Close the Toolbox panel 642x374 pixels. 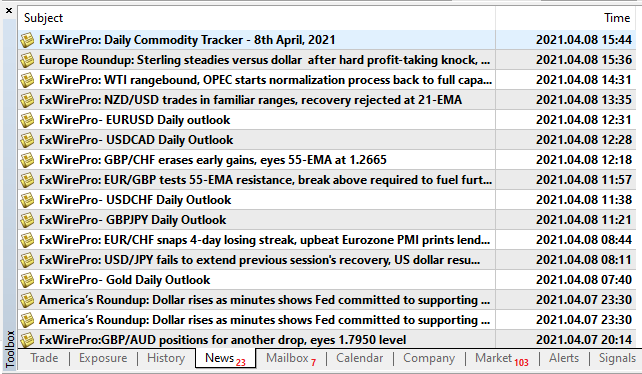pos(9,11)
